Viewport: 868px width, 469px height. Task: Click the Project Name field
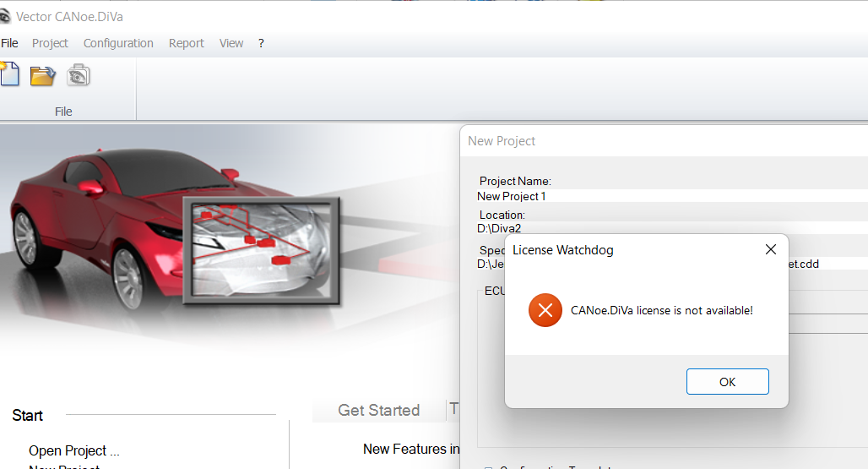[672, 196]
